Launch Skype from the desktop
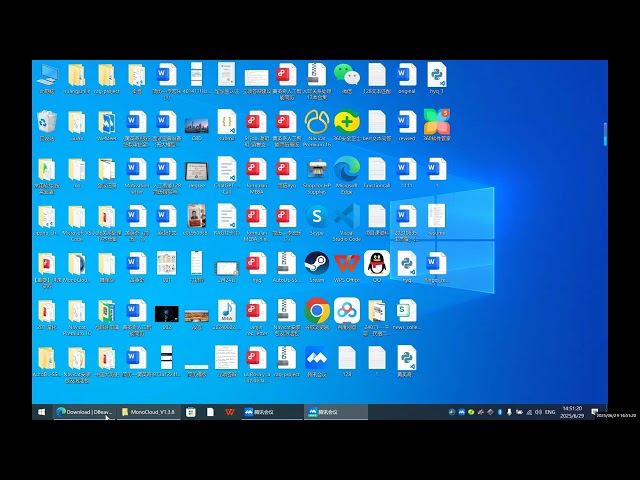640x480 pixels. click(317, 216)
